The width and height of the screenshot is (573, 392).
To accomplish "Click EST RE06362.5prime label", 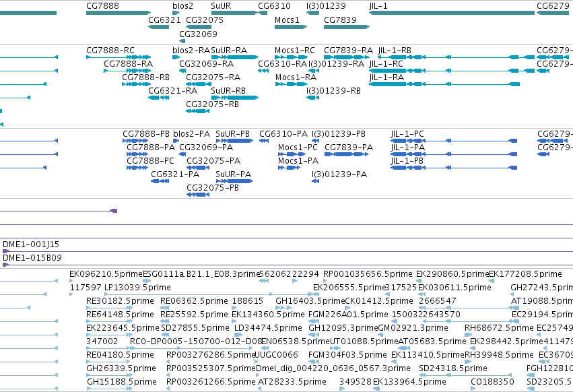I will (x=194, y=301).
